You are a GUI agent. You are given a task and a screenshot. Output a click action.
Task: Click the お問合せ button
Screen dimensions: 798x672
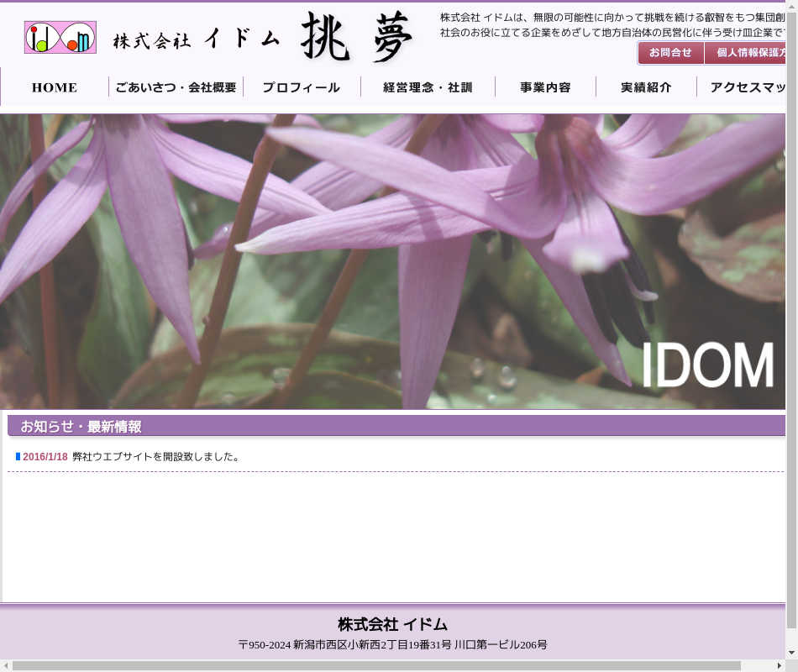670,53
